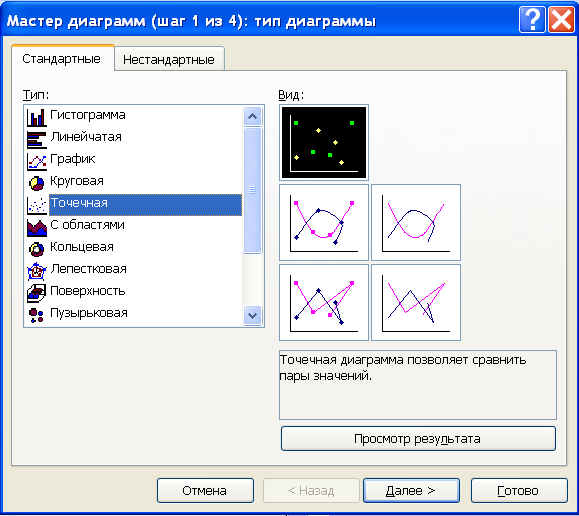Click the Точечная scatter chart icon

[37, 205]
